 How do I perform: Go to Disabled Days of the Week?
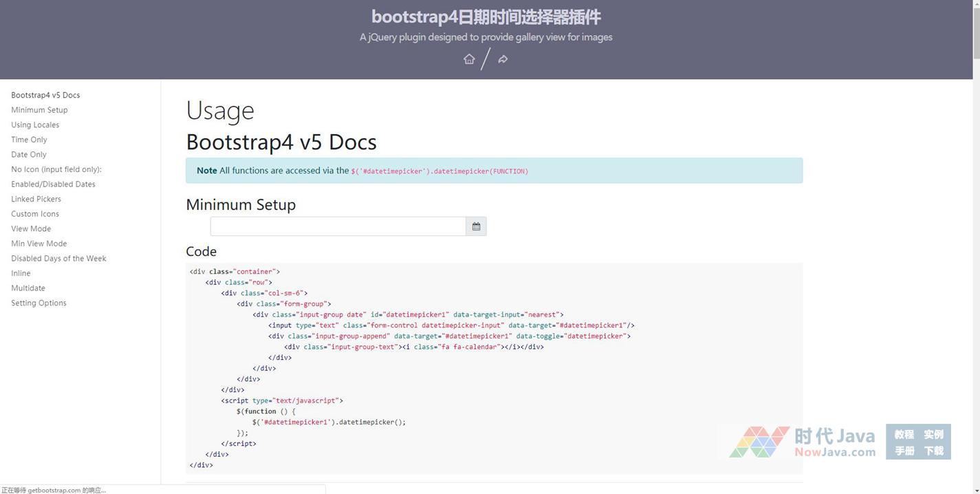58,259
